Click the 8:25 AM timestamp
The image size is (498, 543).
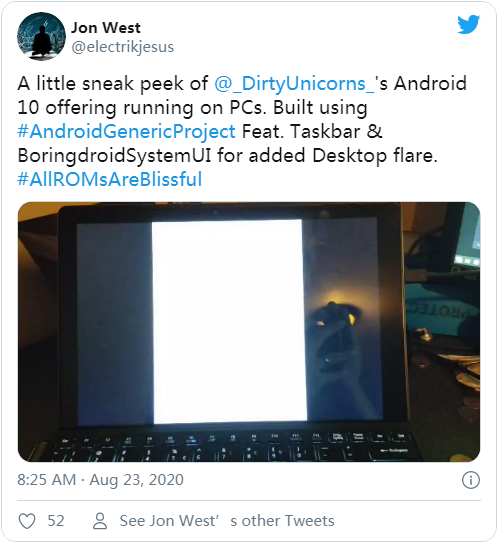pyautogui.click(x=47, y=480)
